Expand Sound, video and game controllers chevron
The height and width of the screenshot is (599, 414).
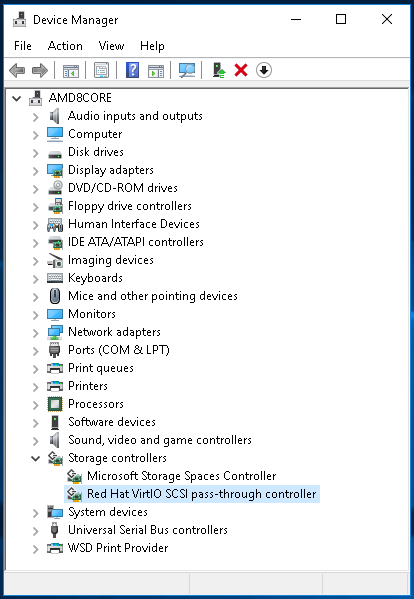point(36,441)
